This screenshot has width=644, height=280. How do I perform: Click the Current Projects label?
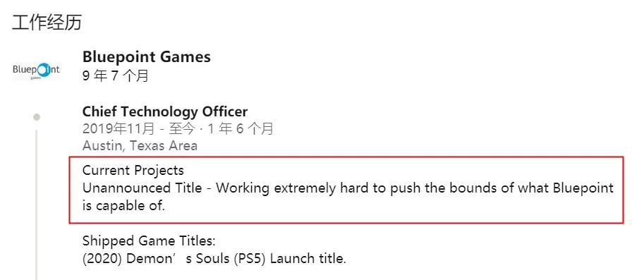point(133,170)
